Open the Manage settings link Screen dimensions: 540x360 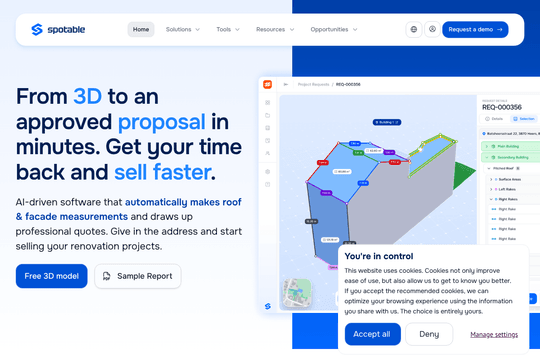pyautogui.click(x=494, y=335)
